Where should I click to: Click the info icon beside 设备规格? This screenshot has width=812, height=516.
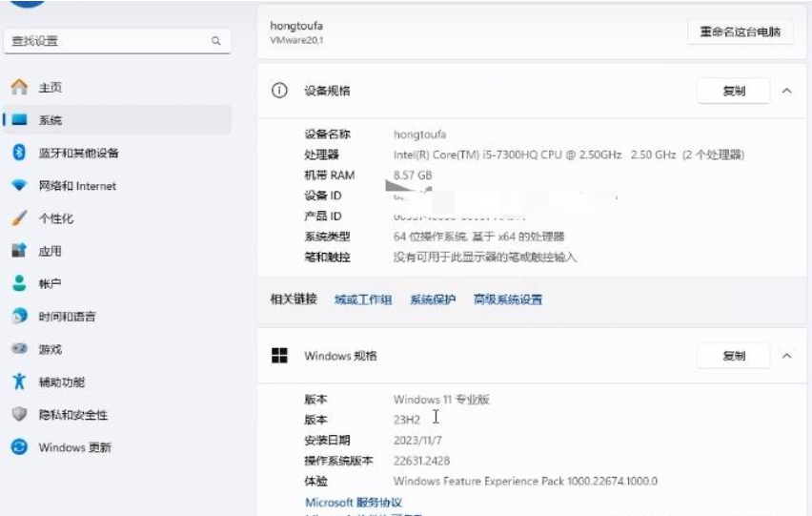[279, 91]
